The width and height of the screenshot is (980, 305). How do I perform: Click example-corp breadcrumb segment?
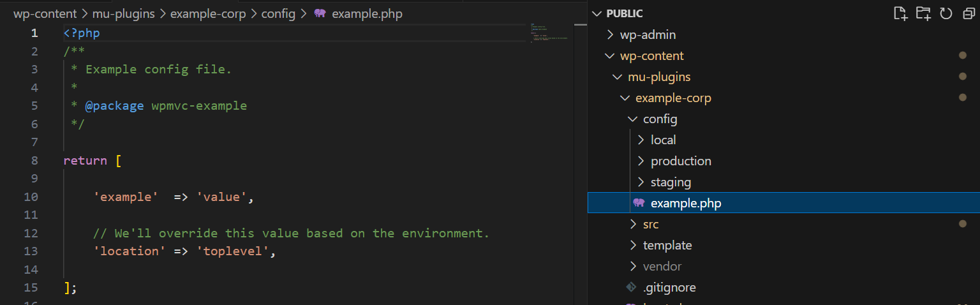208,13
